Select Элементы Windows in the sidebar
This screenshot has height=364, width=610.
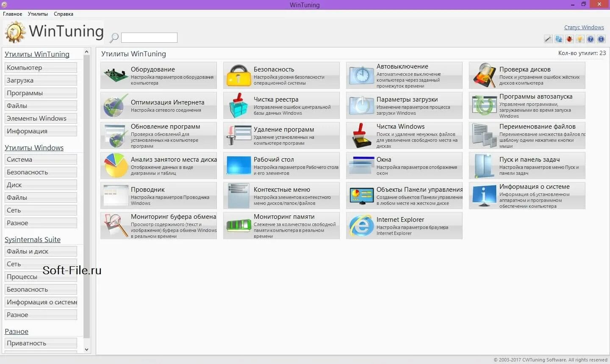(x=41, y=119)
